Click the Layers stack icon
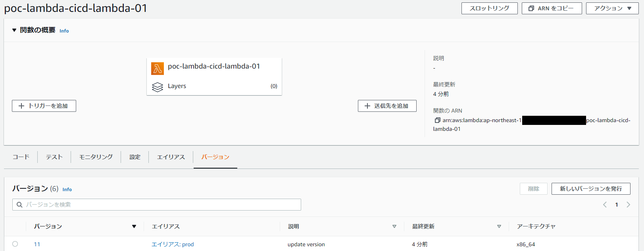This screenshot has width=644, height=251. point(158,87)
